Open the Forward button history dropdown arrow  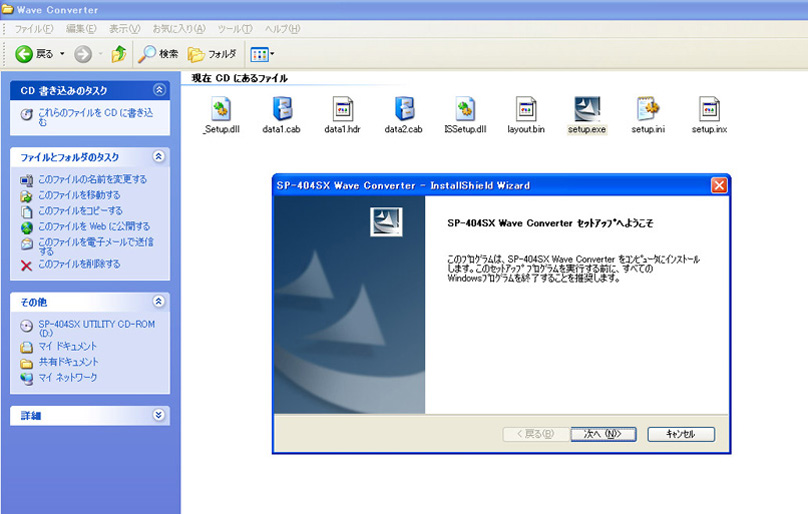pyautogui.click(x=100, y=54)
